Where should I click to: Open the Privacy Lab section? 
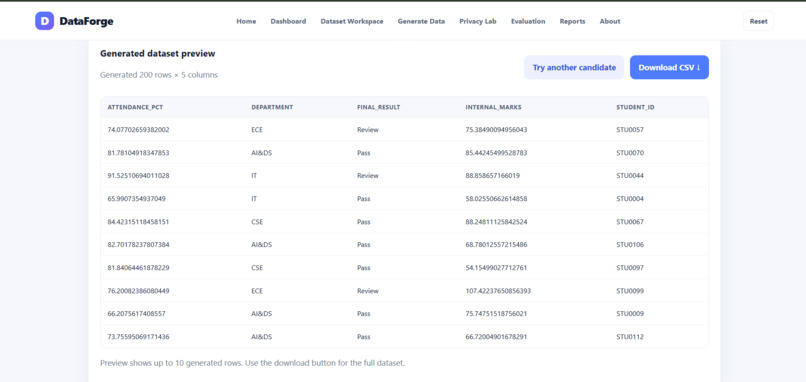pyautogui.click(x=478, y=22)
